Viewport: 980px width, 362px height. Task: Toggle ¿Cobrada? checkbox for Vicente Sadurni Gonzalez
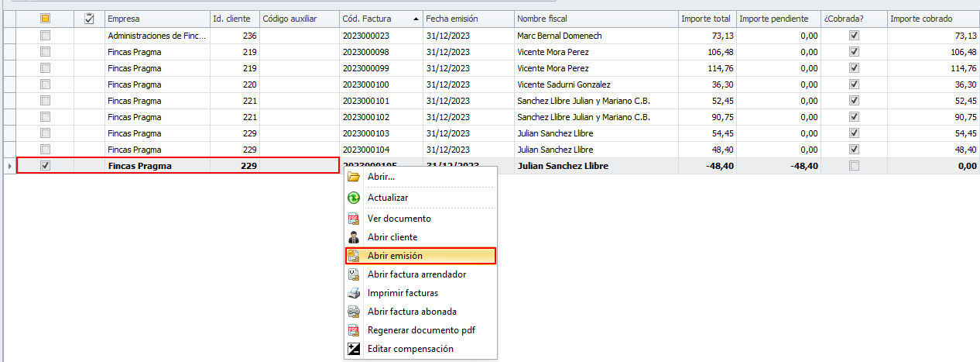tap(854, 84)
